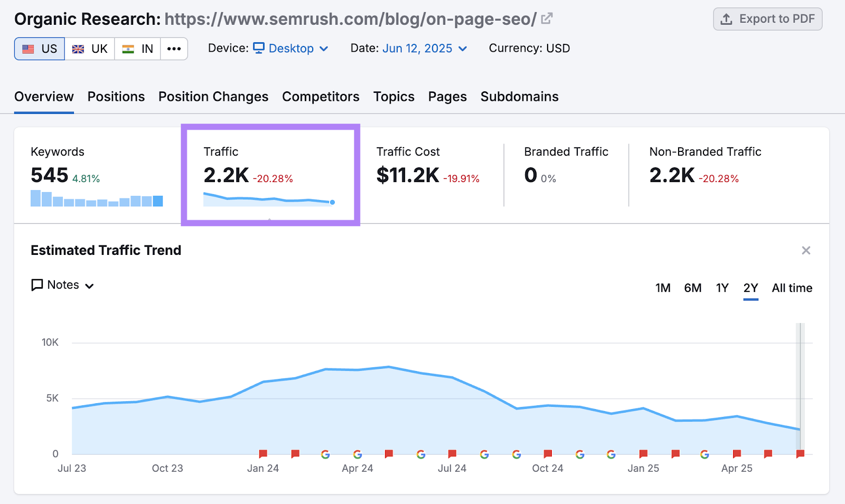Open the Competitors tab

(x=321, y=97)
